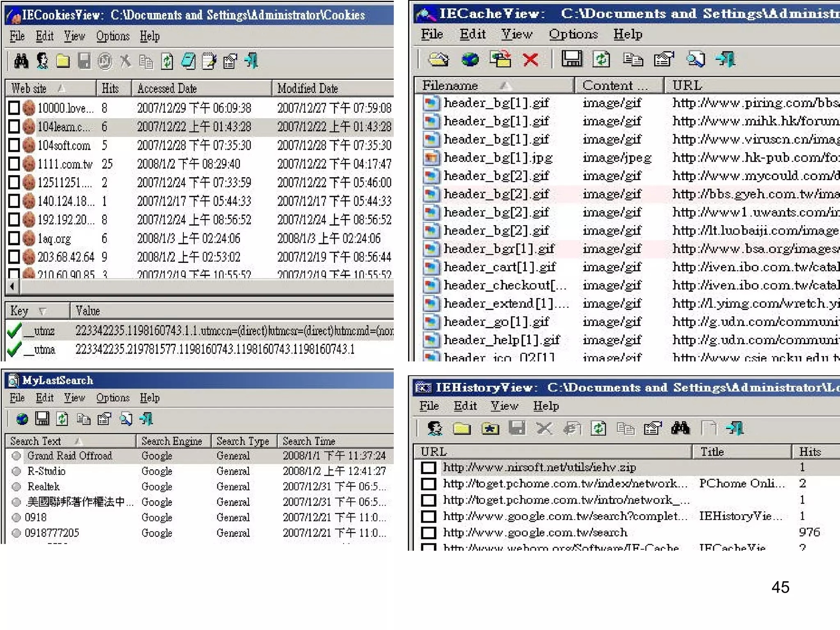The height and width of the screenshot is (630, 840).
Task: Open the Options menu in IECacheView
Action: click(x=573, y=34)
